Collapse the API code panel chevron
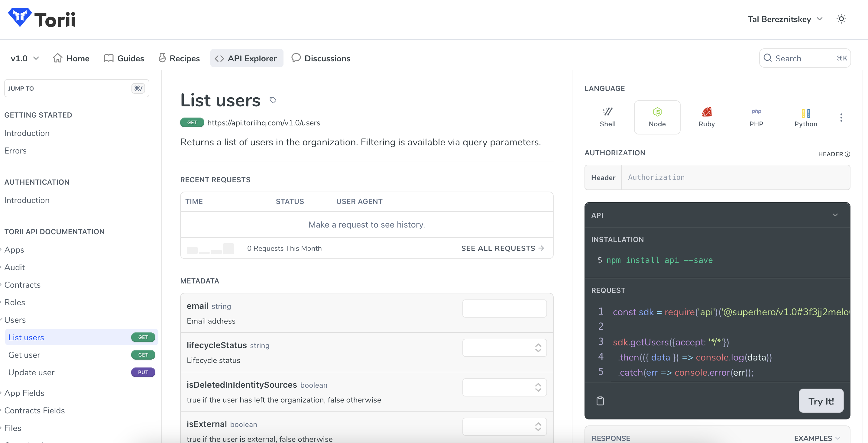Screen dimensions: 868x443 835,215
